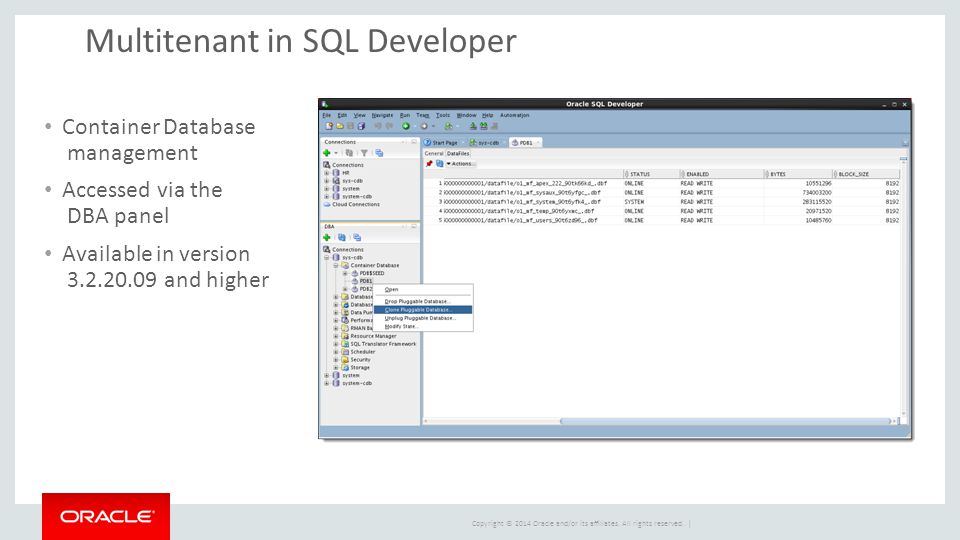Choose Modify State in context menu
Image resolution: width=960 pixels, height=540 pixels.
coord(423,326)
